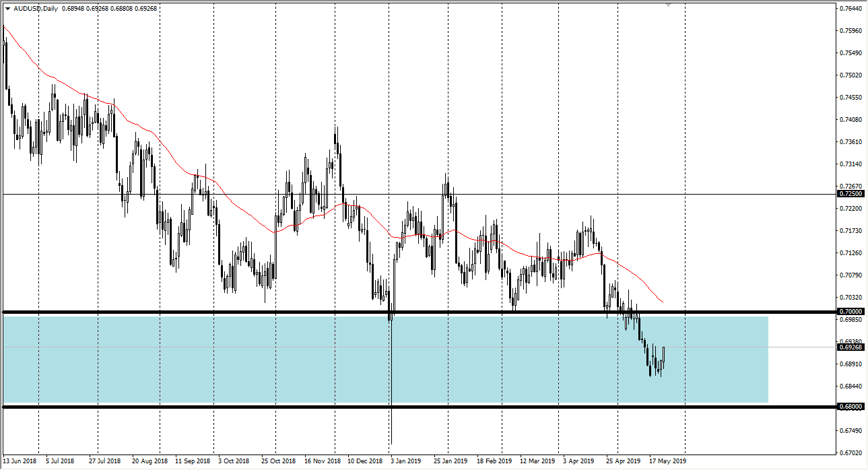Click the 0.70790 label on the price scale
868x470 pixels.
(850, 274)
